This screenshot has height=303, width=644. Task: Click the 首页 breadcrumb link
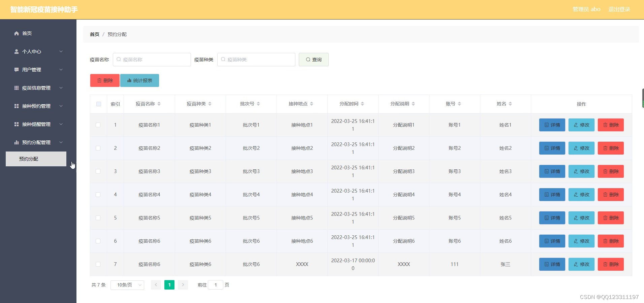[x=95, y=34]
